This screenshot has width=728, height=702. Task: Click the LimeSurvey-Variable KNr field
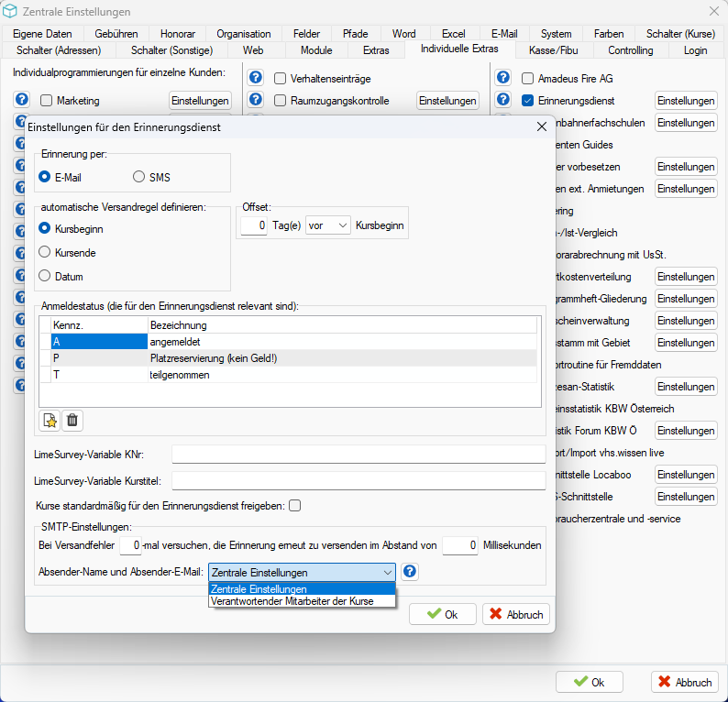[358, 455]
